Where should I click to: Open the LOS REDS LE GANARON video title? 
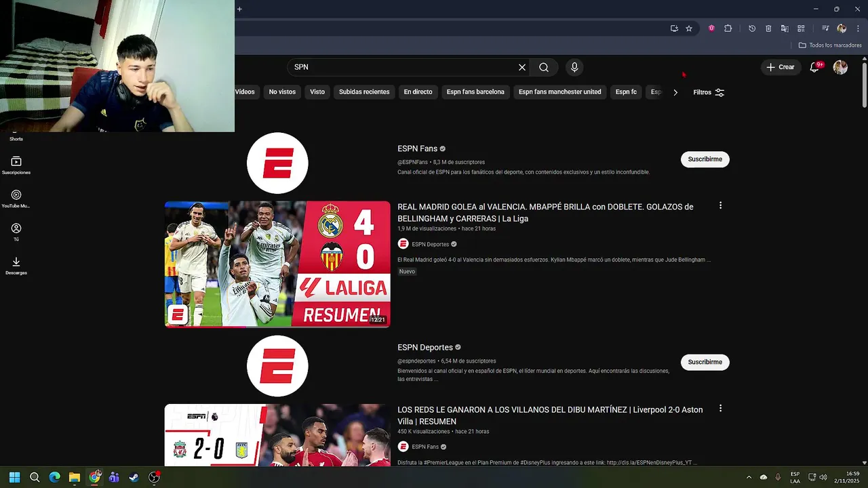click(x=550, y=415)
